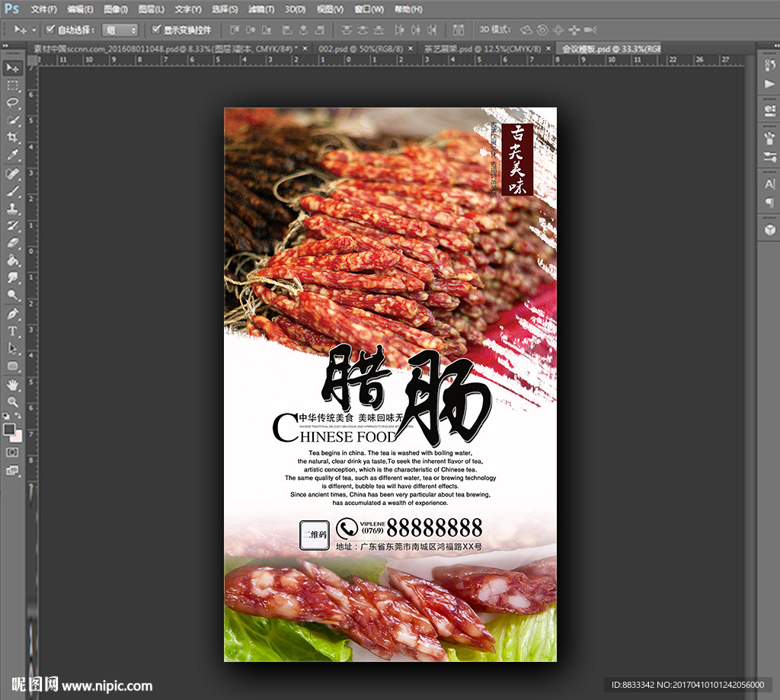780x700 pixels.
Task: Open the 编辑(E) menu
Action: (x=80, y=9)
